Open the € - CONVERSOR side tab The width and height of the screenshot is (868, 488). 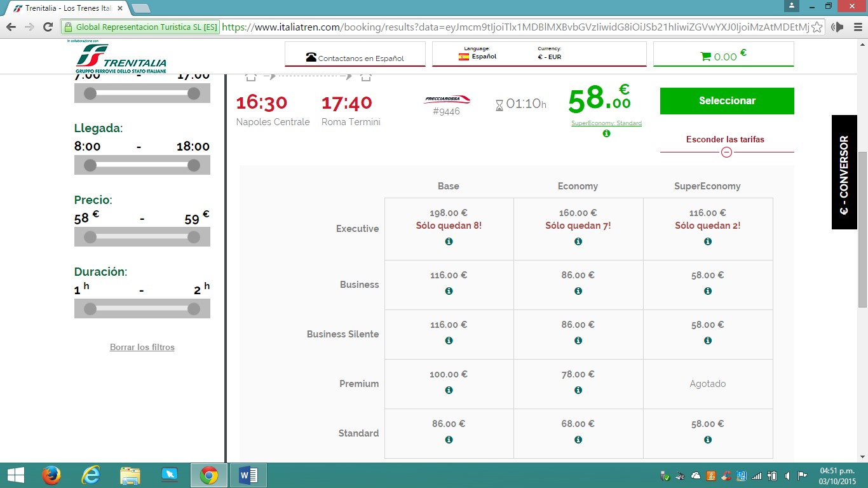click(x=844, y=172)
